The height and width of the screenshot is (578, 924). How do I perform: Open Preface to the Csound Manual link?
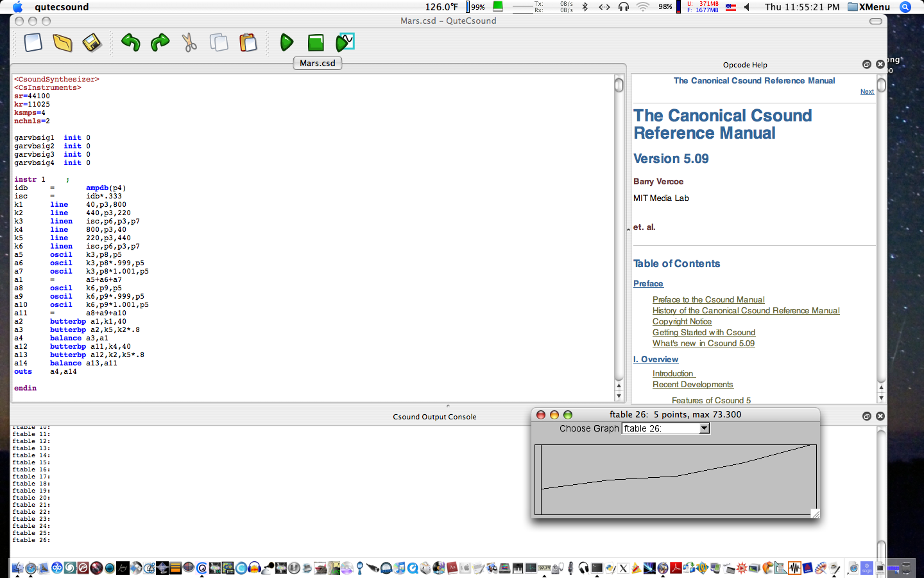(708, 300)
